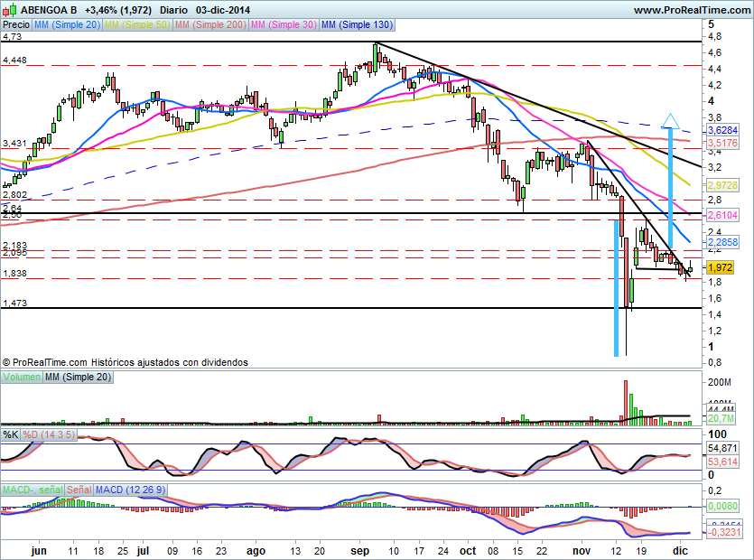
Task: Click the Diario timeframe text in title
Action: (x=173, y=10)
